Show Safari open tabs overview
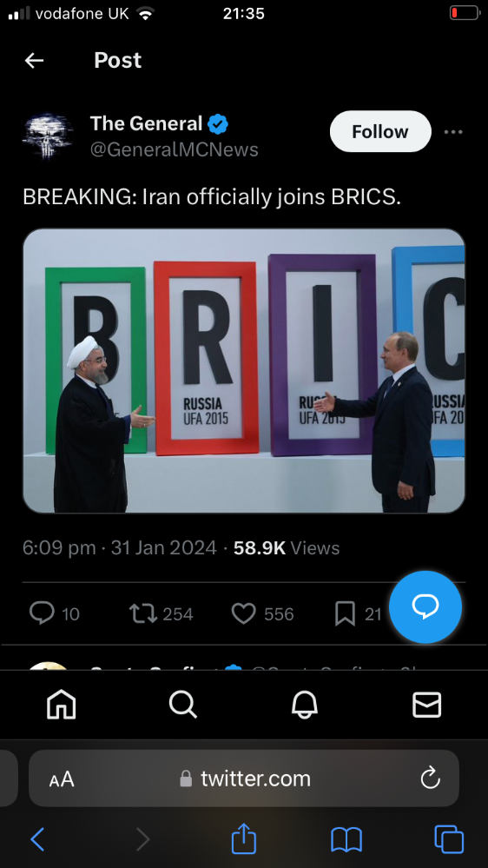This screenshot has height=868, width=488. point(449,839)
